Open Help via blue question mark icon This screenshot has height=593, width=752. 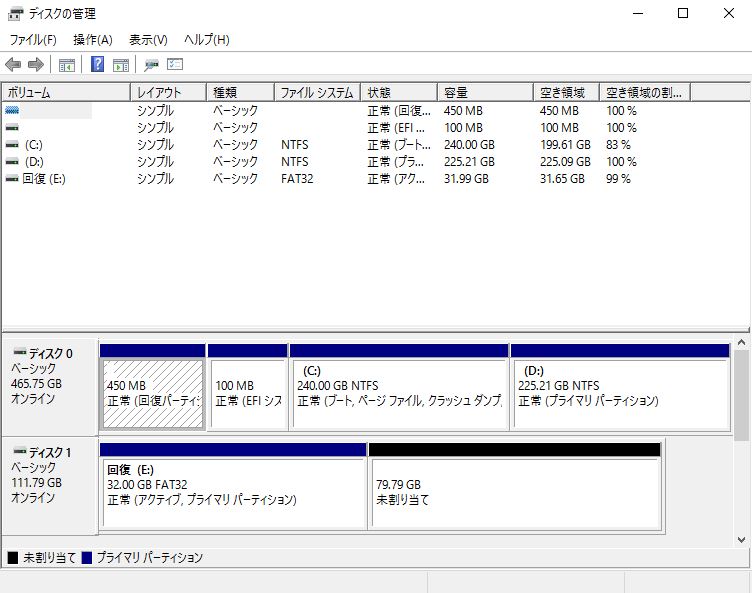(97, 64)
